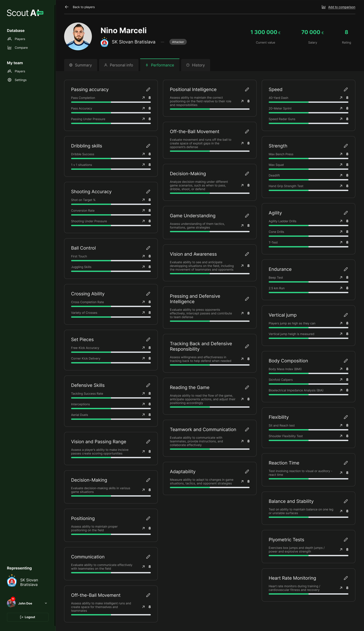Click pencil icon on Speed card
Viewport: 364px width, 631px height.
[346, 89]
